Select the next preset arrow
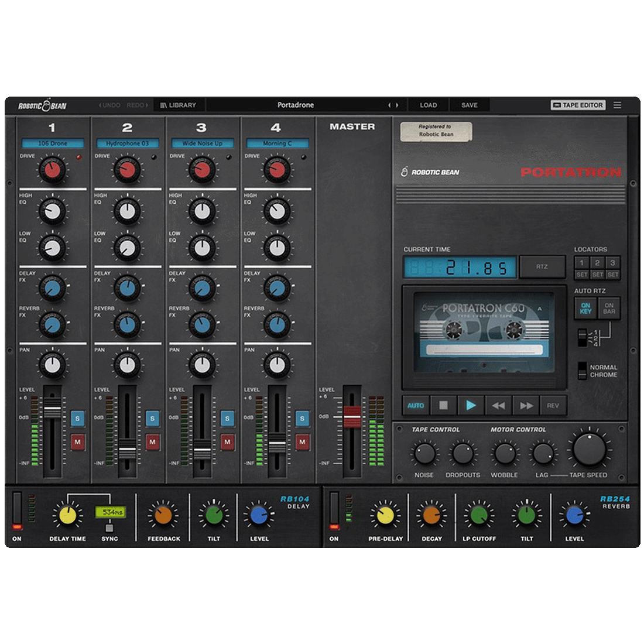Image resolution: width=644 pixels, height=644 pixels. 397,105
